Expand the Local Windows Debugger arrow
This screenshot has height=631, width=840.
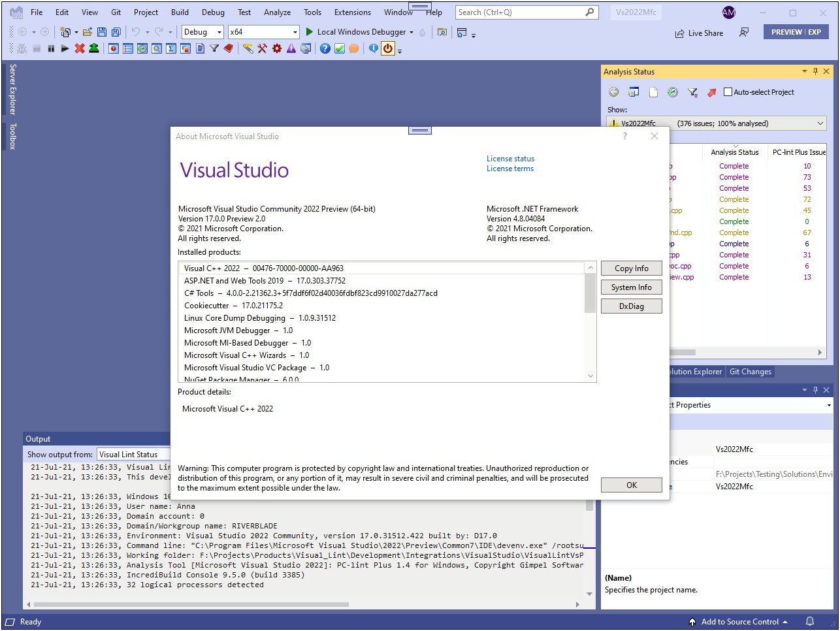coord(412,32)
